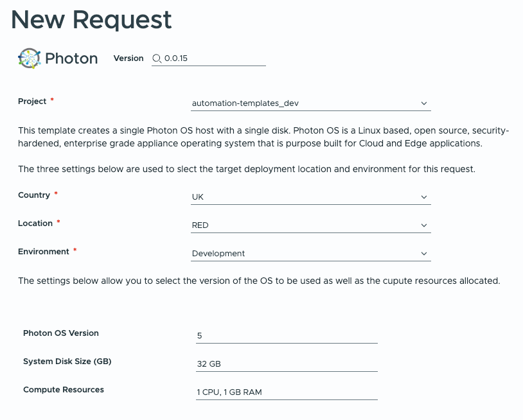Click the Project field label
The height and width of the screenshot is (420, 523).
[x=31, y=101]
